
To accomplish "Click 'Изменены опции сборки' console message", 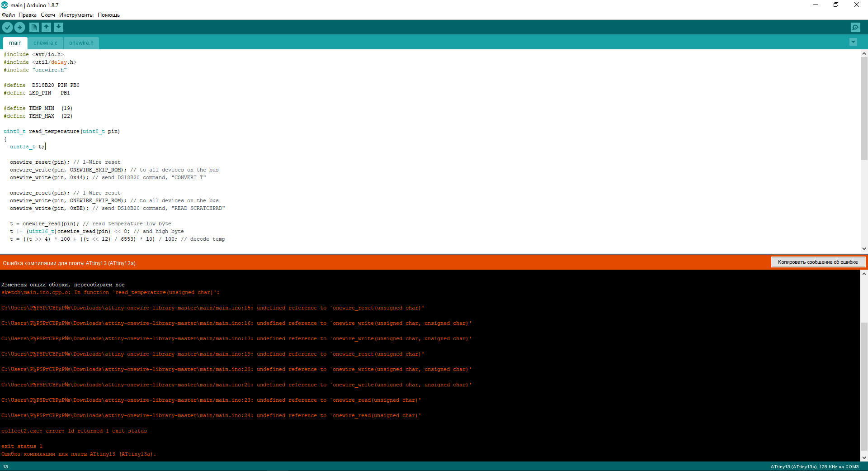I will (63, 285).
